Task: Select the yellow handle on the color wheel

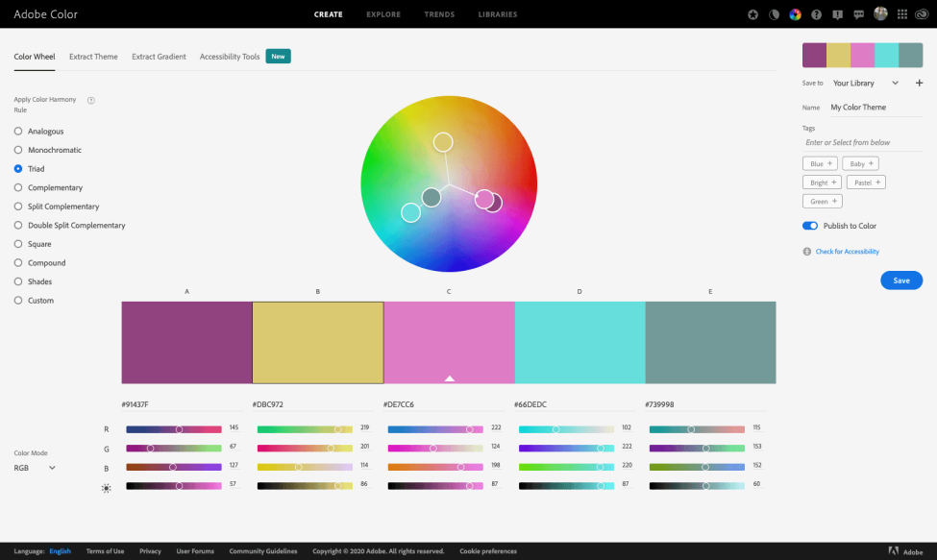Action: [x=443, y=142]
